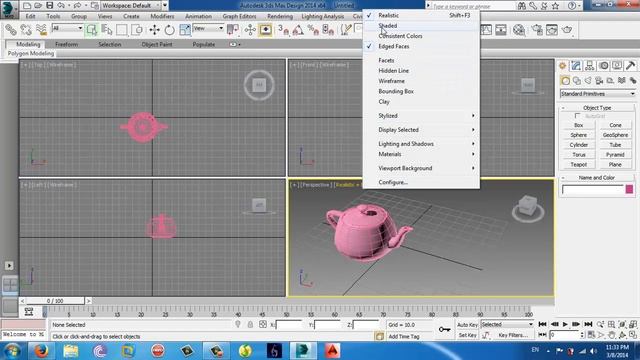Choose the Rectangular Selection Region tool
The width and height of the screenshot is (640, 360).
tap(122, 30)
